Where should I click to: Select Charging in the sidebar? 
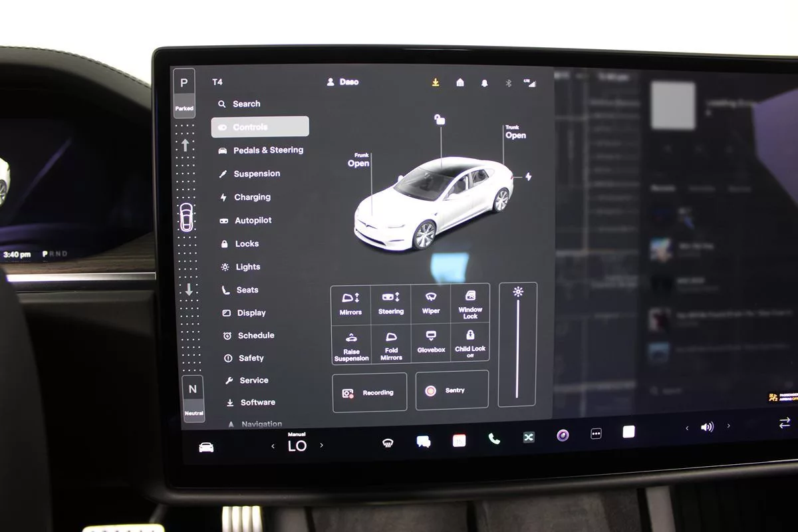(x=252, y=198)
